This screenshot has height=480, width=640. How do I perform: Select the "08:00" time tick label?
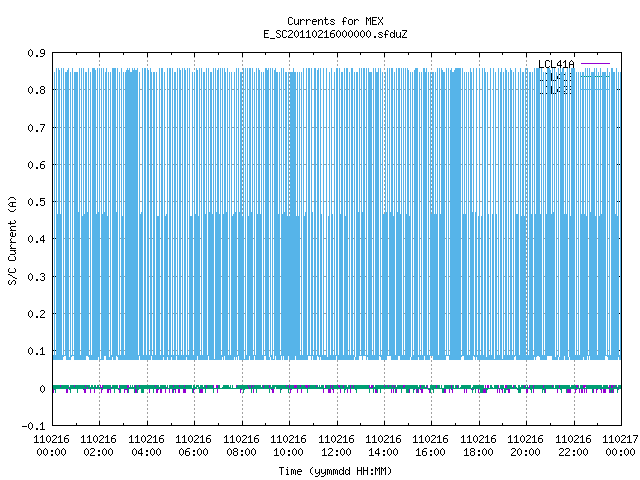[x=241, y=452]
